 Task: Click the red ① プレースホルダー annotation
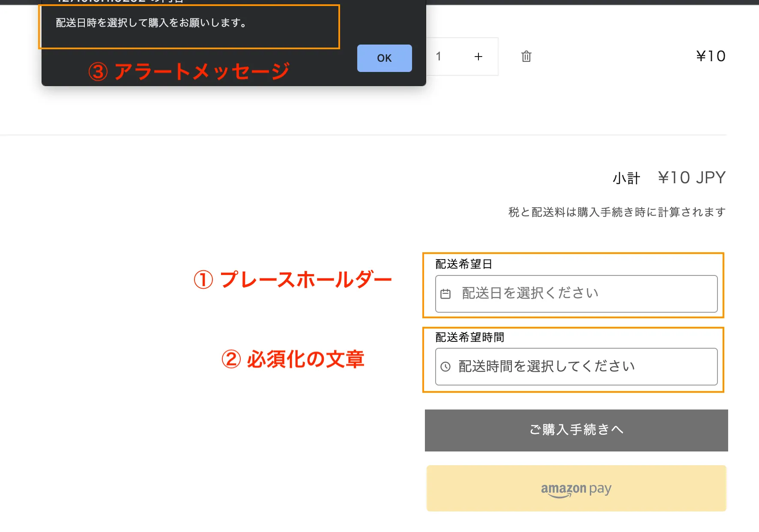click(x=293, y=280)
